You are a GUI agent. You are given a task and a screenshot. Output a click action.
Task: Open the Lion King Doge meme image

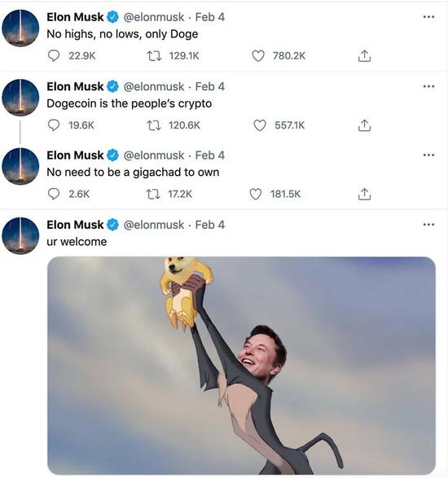pos(241,365)
